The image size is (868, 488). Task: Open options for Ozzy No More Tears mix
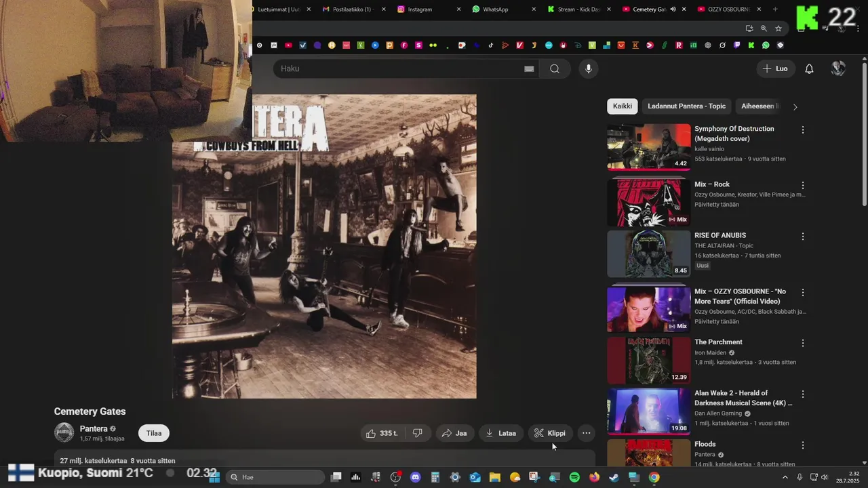pos(803,292)
